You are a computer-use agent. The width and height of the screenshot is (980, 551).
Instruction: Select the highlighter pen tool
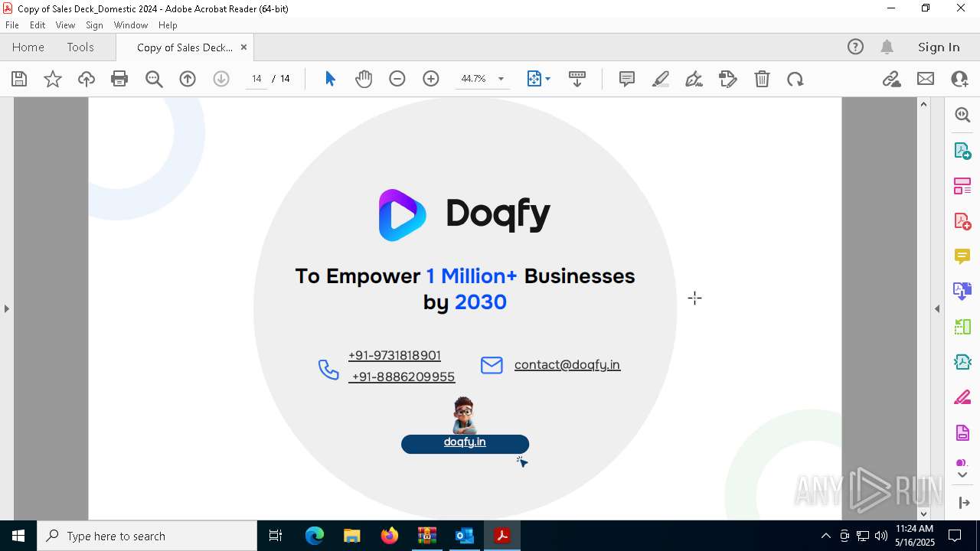pos(661,79)
